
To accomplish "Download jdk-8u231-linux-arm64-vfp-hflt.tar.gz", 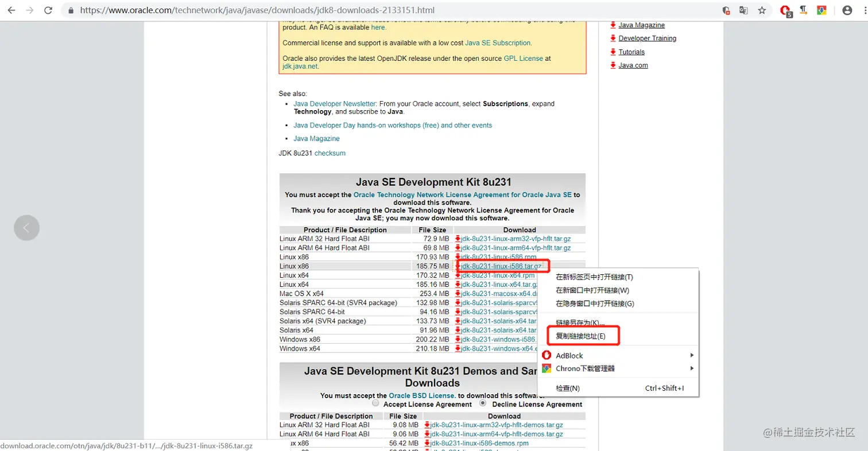I will coord(516,248).
